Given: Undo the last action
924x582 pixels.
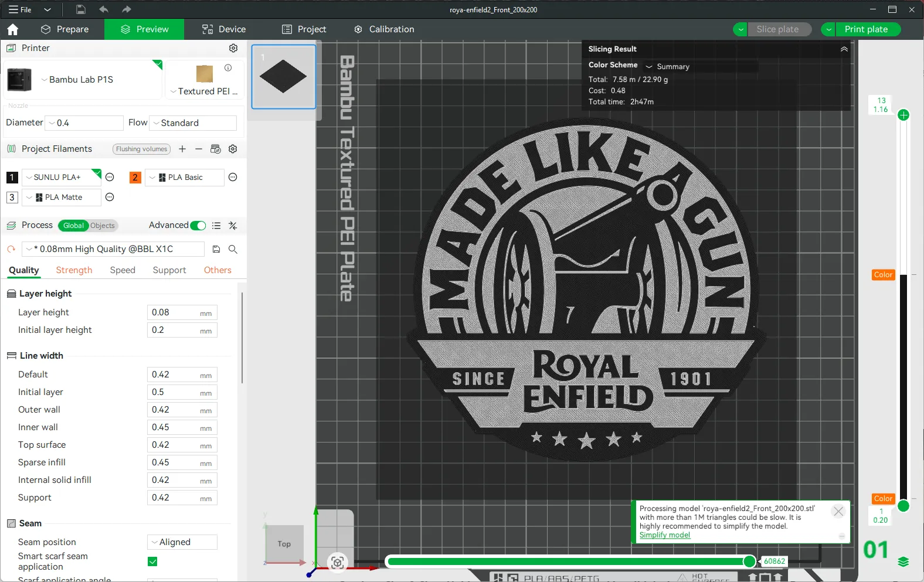Looking at the screenshot, I should point(104,9).
